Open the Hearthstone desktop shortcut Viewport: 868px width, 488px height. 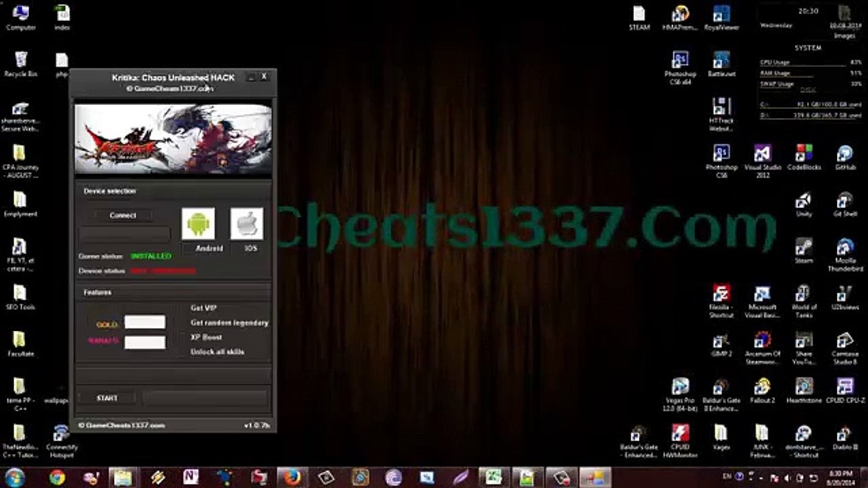click(x=804, y=390)
